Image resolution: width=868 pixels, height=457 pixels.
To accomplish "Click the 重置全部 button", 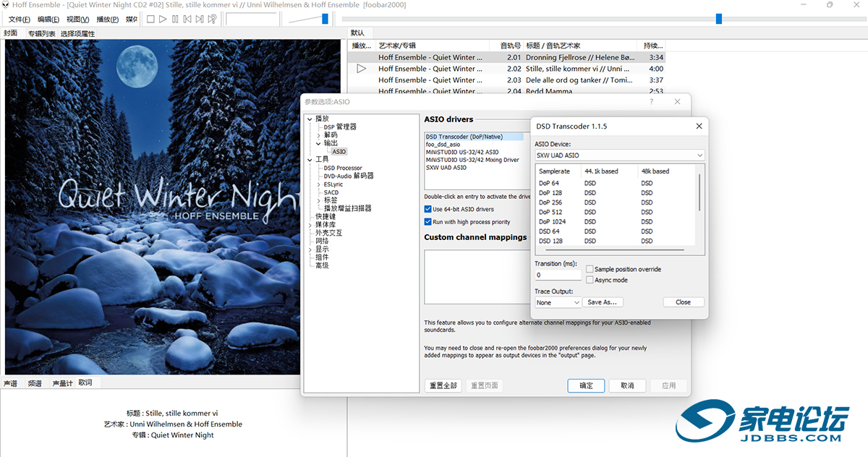I will [x=443, y=385].
